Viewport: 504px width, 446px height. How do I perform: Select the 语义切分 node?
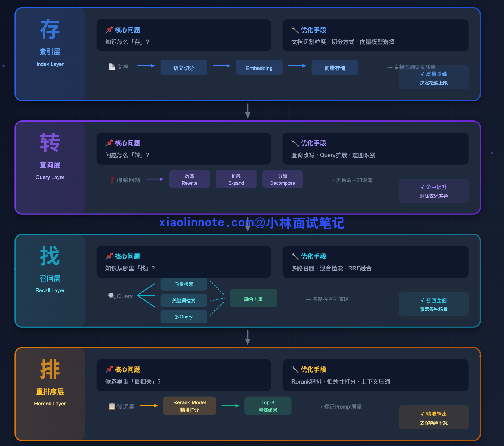[184, 68]
